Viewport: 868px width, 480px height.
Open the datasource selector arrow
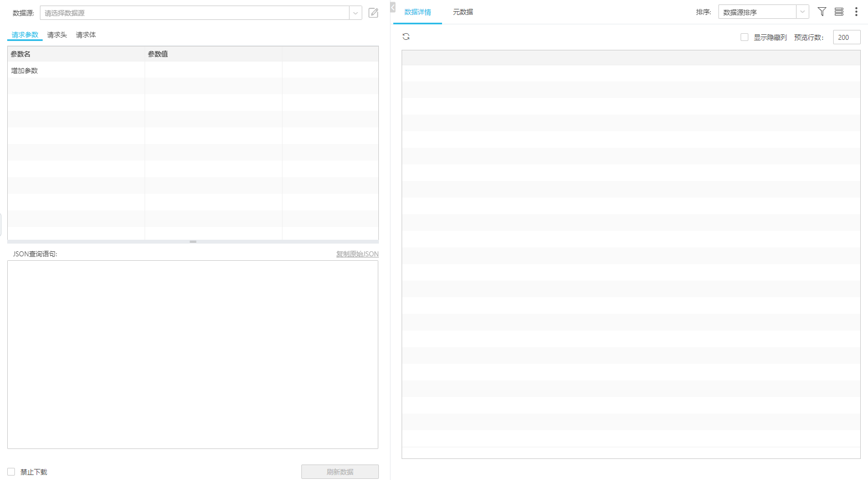coord(355,12)
